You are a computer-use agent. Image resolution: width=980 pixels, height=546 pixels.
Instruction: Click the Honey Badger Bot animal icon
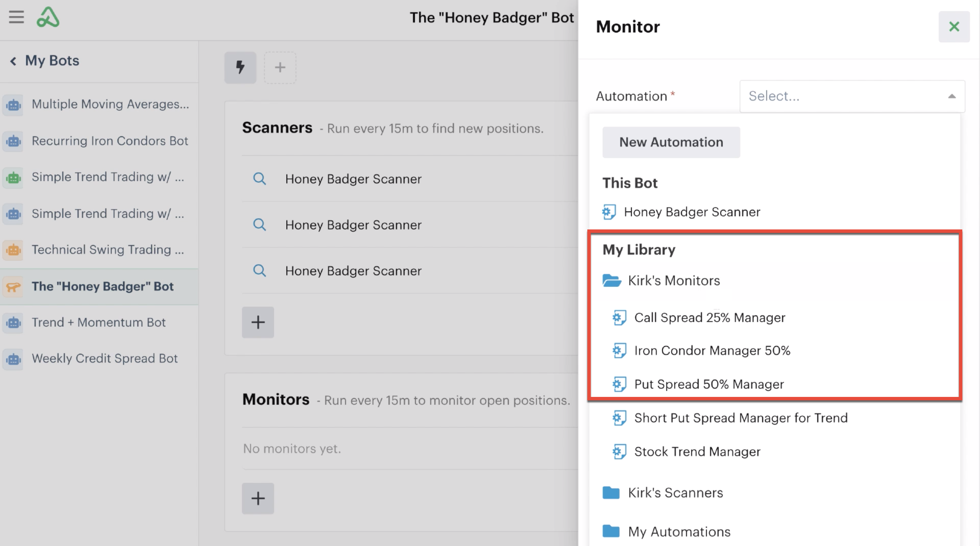(x=13, y=287)
